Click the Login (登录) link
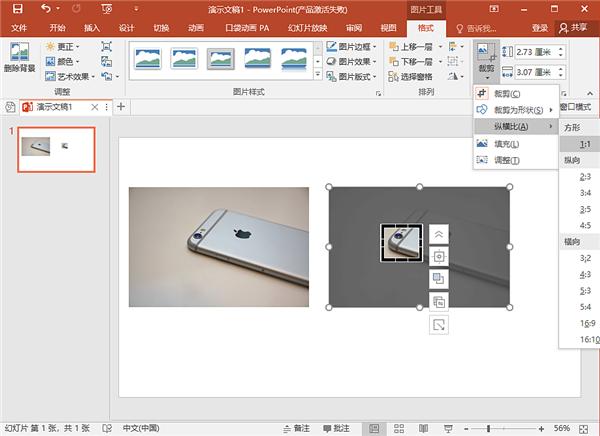This screenshot has height=436, width=600. (540, 28)
